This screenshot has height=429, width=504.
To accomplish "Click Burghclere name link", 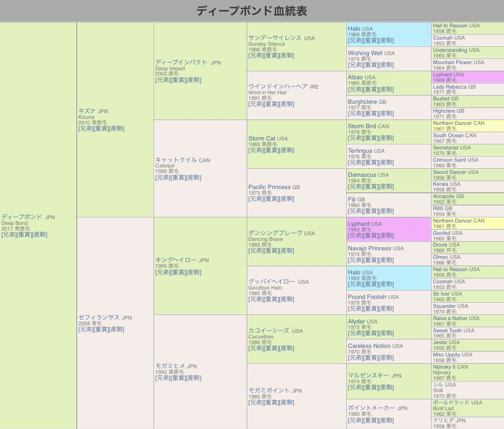I will point(362,102).
